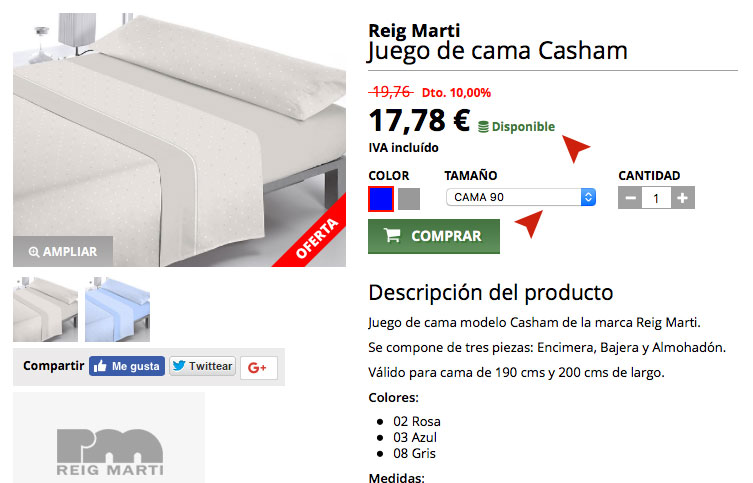Select the light blue bed set thumbnail
Viewport: 753px width, 483px height.
[117, 309]
